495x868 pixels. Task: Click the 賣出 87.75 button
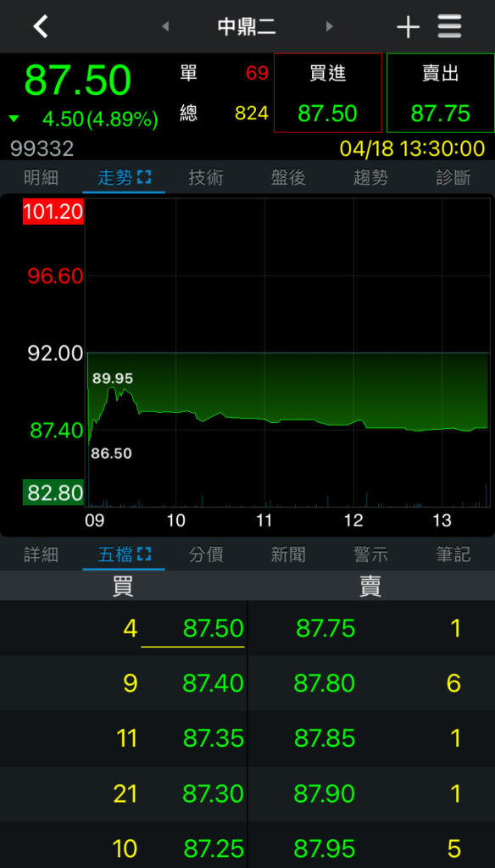click(441, 93)
